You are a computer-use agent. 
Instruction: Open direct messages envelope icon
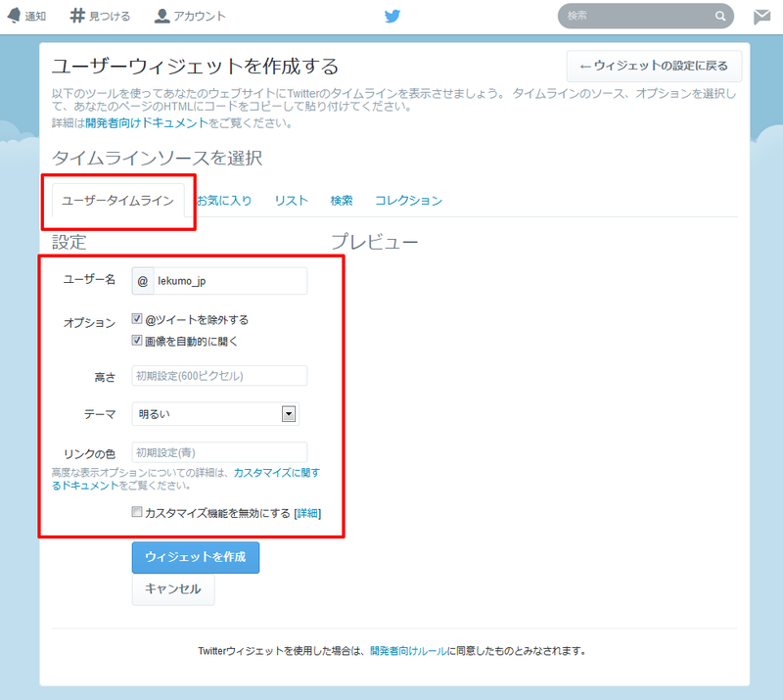[762, 17]
